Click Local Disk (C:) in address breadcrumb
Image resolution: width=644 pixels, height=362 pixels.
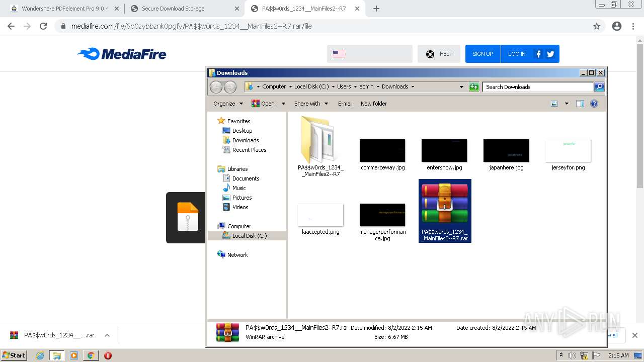tap(311, 86)
